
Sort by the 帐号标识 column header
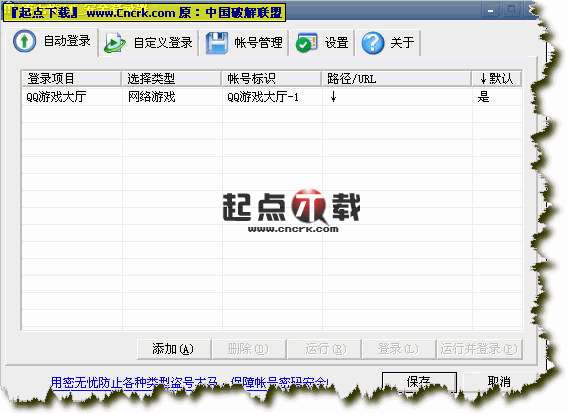[272, 78]
